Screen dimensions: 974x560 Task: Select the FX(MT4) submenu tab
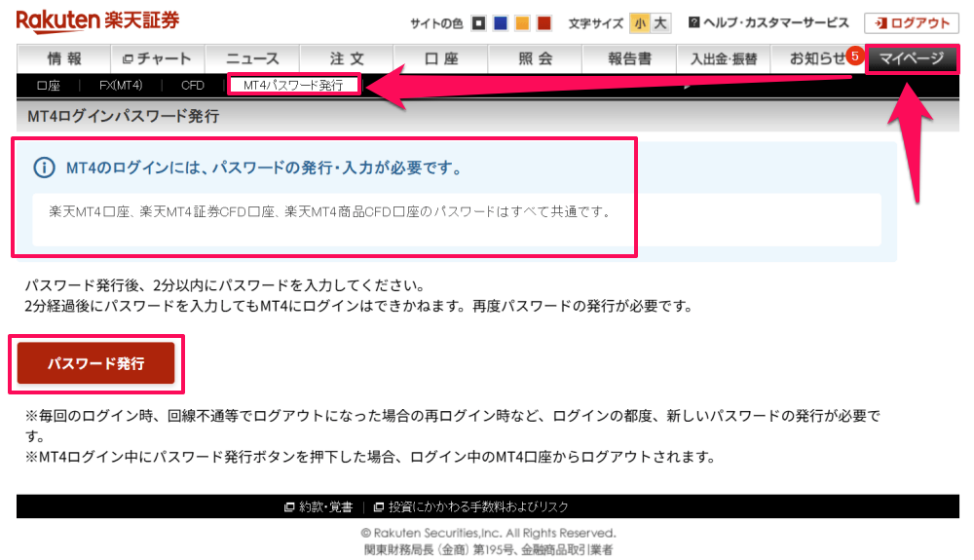[121, 86]
